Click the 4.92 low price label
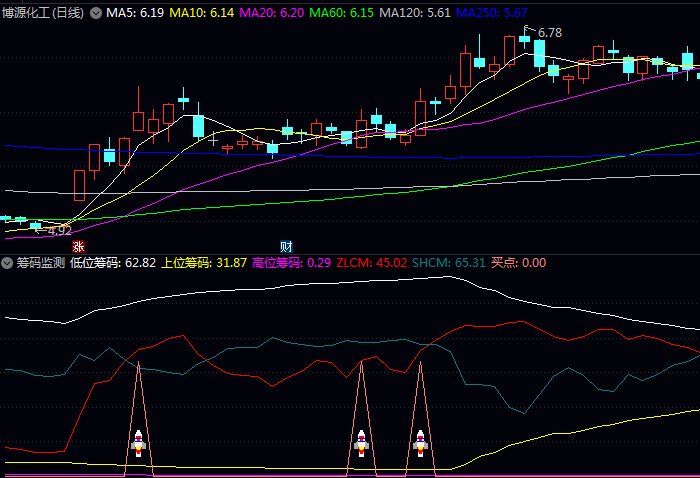Image resolution: width=700 pixels, height=478 pixels. (59, 231)
